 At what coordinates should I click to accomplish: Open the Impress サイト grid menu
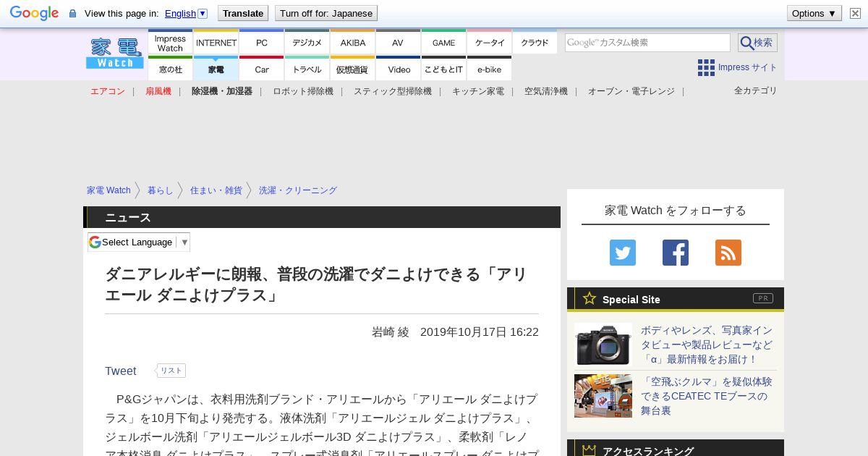pos(737,67)
